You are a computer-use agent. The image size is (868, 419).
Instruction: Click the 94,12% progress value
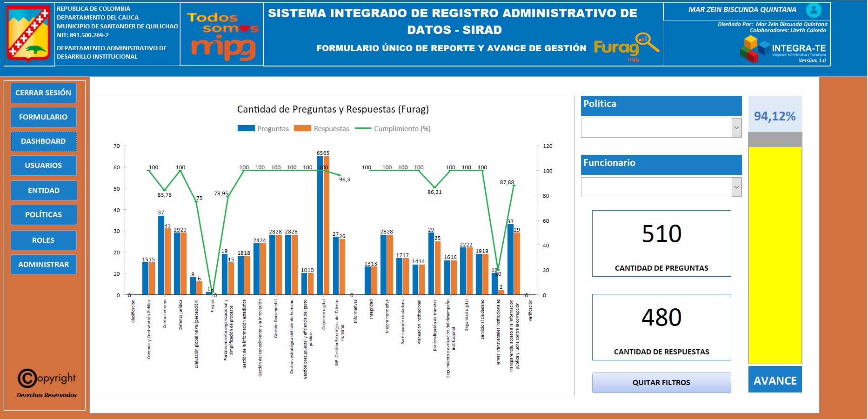[x=775, y=116]
